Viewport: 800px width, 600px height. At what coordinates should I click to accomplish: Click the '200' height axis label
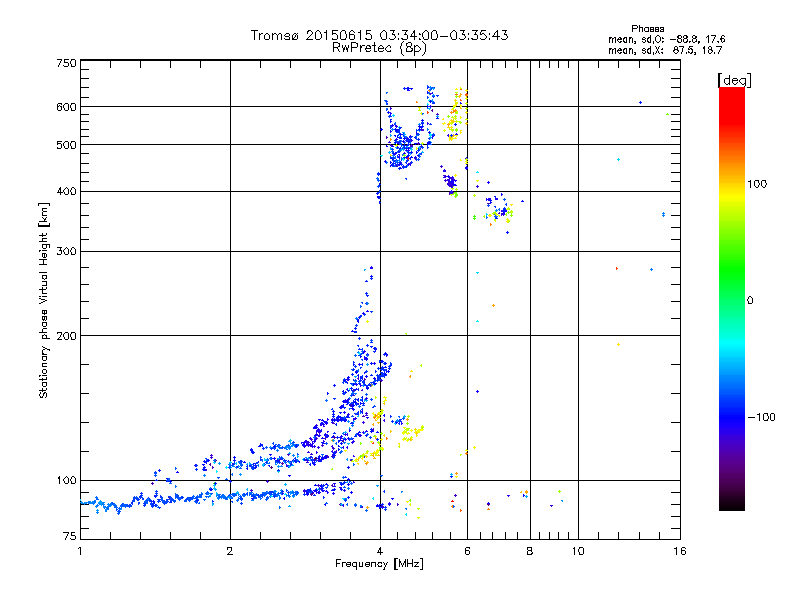pos(66,336)
